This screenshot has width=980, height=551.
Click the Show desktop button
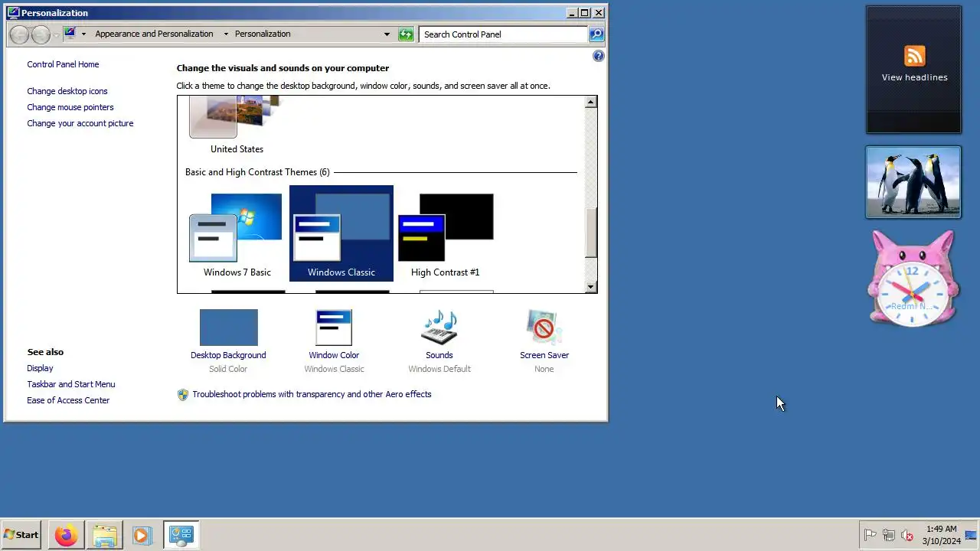click(x=971, y=535)
